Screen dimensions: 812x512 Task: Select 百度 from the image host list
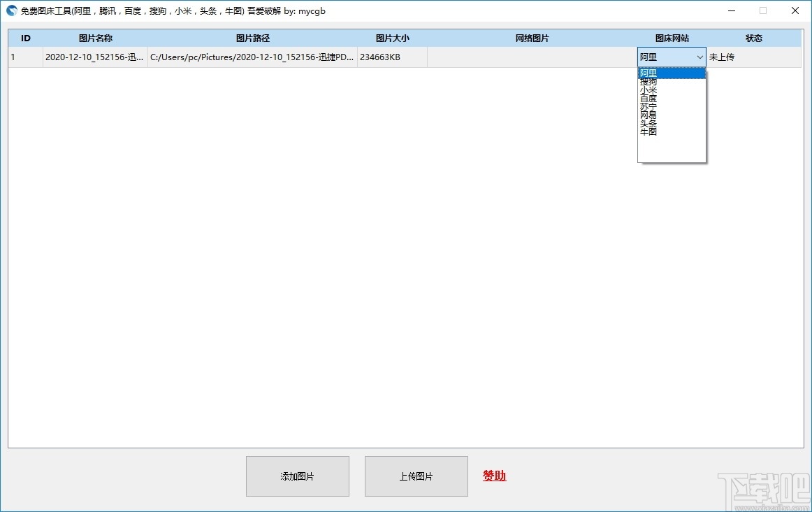(648, 98)
